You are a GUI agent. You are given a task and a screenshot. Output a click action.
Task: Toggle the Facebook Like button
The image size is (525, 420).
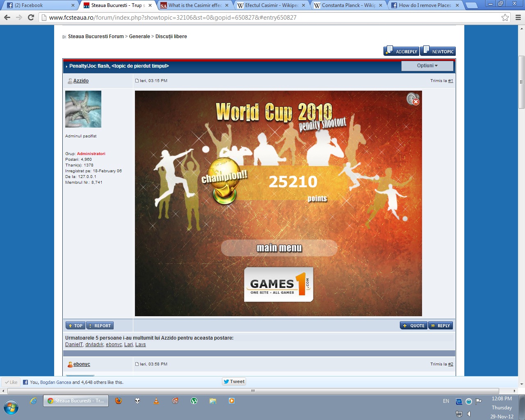[11, 382]
